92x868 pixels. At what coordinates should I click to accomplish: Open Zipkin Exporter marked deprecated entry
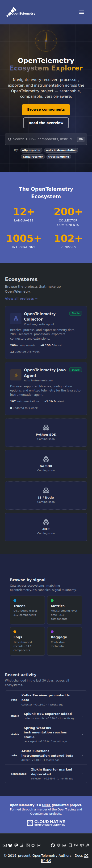click(46, 774)
